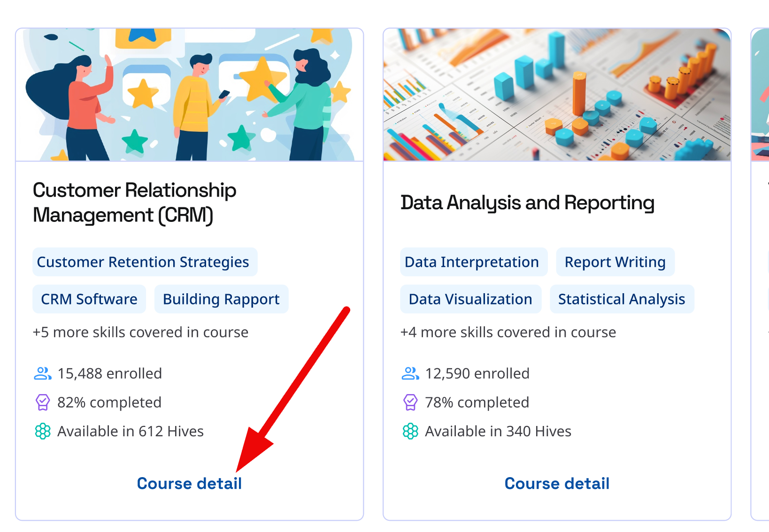Click the enrolled users icon beside 12,590 enrolled
The image size is (769, 532).
(410, 373)
